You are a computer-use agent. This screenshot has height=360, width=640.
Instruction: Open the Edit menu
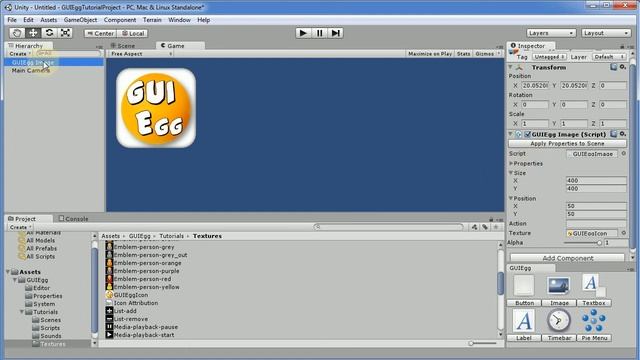coord(28,20)
